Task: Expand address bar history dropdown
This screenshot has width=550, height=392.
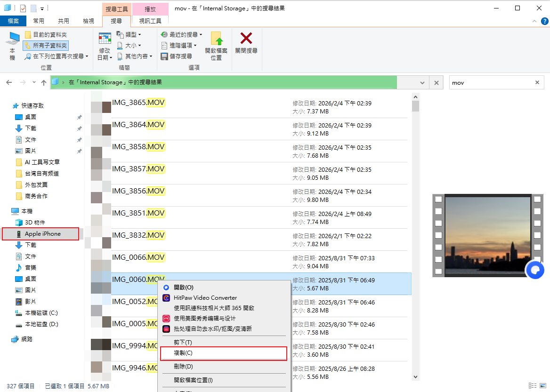Action: [x=422, y=83]
